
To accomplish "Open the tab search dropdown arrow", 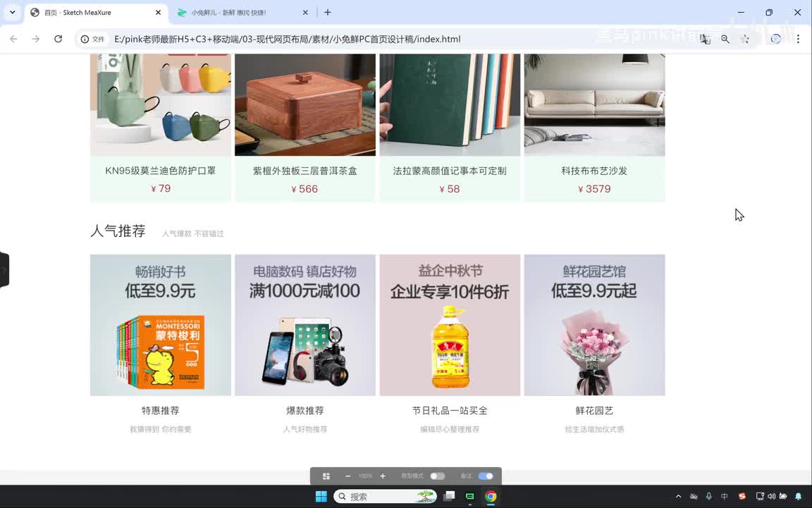I will click(x=13, y=13).
